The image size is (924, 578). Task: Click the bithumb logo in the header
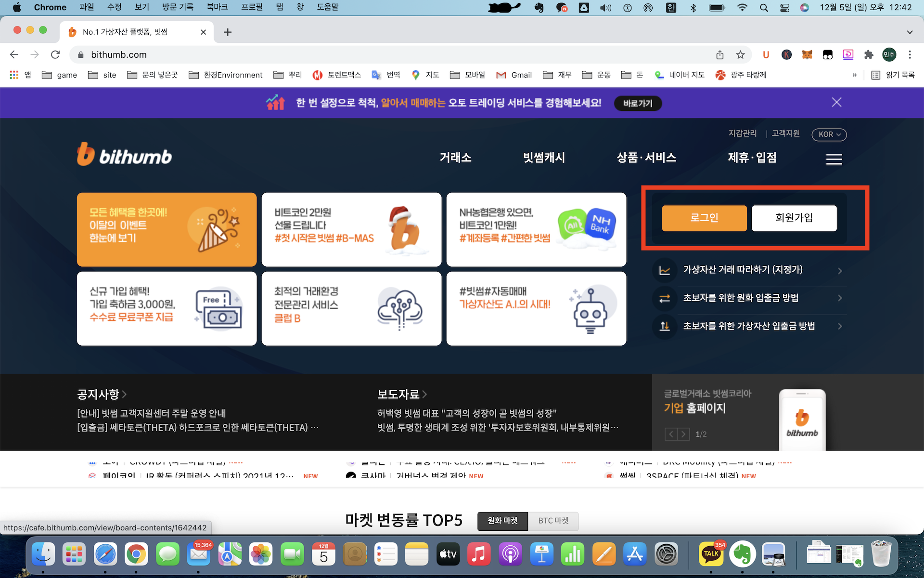(x=124, y=155)
